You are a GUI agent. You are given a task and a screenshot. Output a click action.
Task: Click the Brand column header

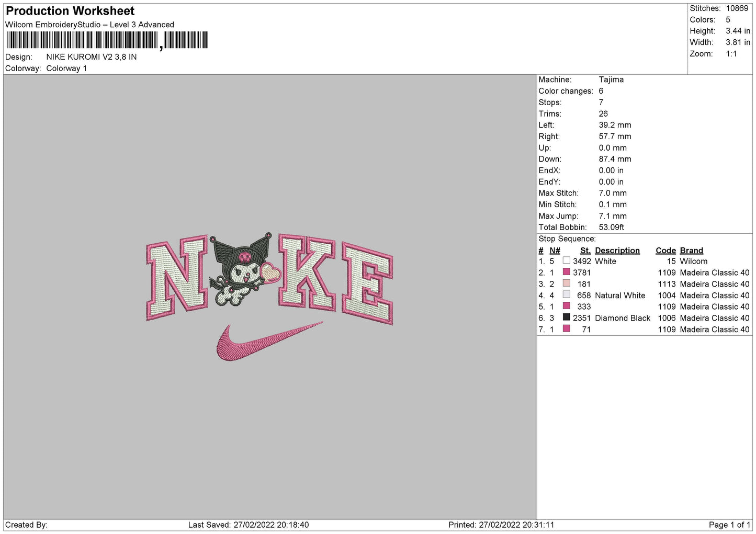692,251
